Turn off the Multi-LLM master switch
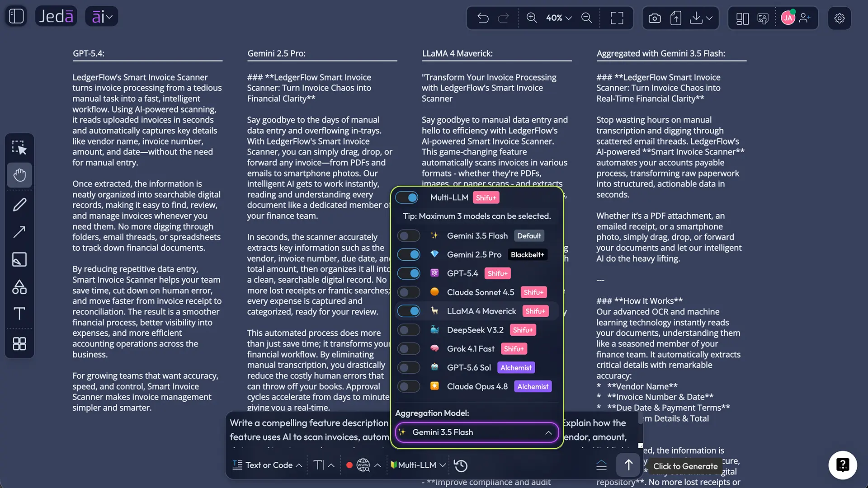This screenshot has width=868, height=488. (407, 197)
